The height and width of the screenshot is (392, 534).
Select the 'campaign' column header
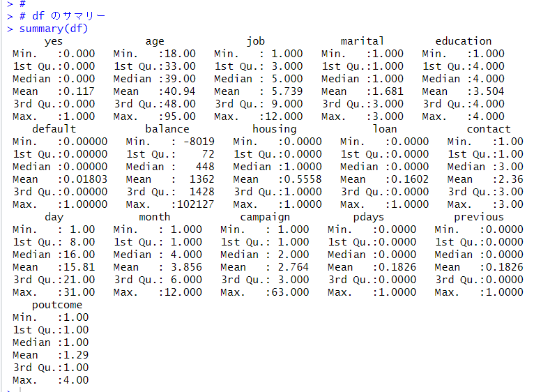click(265, 218)
